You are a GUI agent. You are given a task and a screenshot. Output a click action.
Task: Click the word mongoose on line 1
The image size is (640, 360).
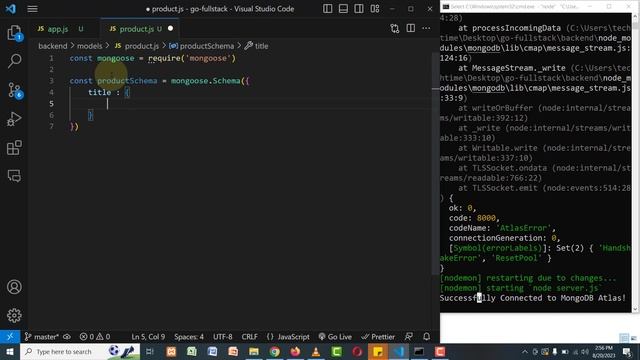tap(116, 58)
